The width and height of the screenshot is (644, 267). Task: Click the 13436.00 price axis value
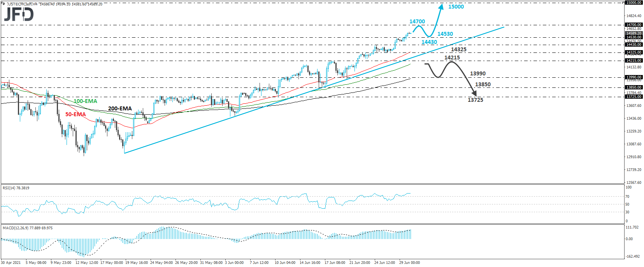[x=634, y=119]
